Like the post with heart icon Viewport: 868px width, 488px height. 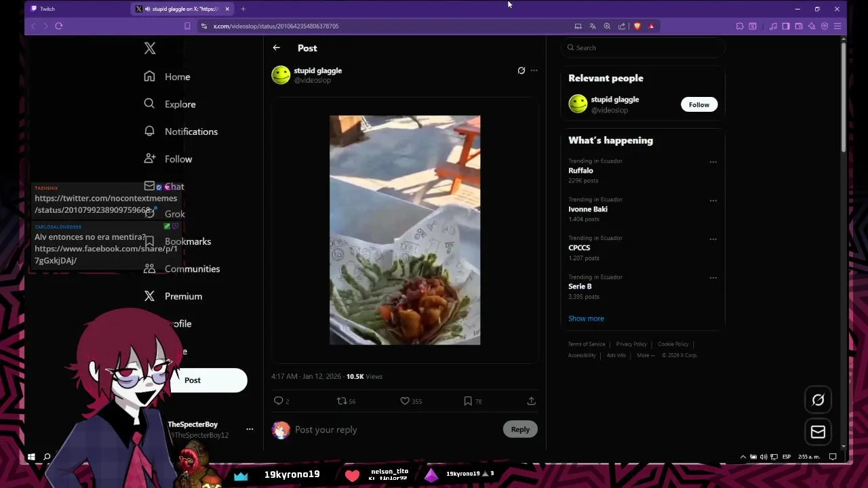(x=405, y=401)
